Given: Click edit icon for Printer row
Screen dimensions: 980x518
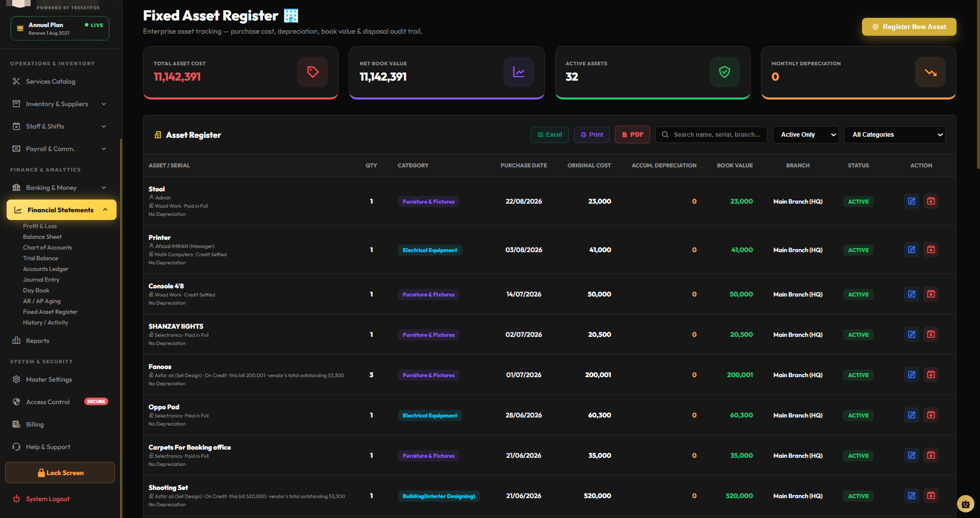Looking at the screenshot, I should (912, 250).
